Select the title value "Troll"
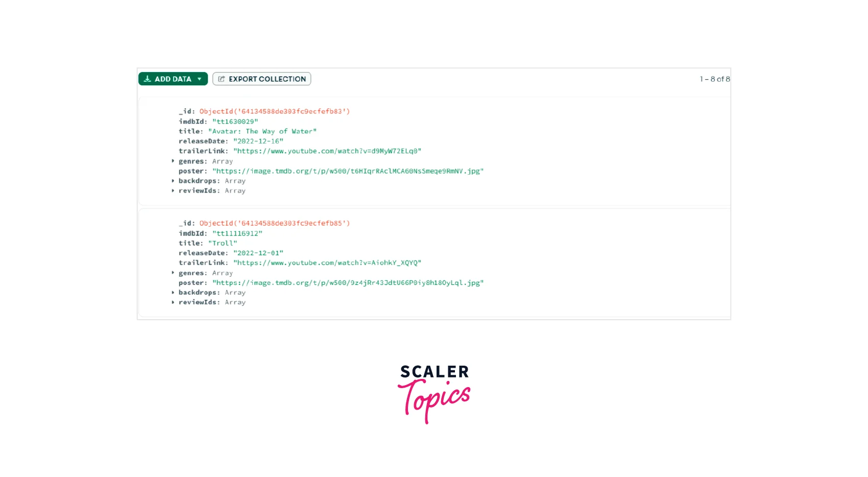The height and width of the screenshot is (477, 868). click(x=223, y=243)
